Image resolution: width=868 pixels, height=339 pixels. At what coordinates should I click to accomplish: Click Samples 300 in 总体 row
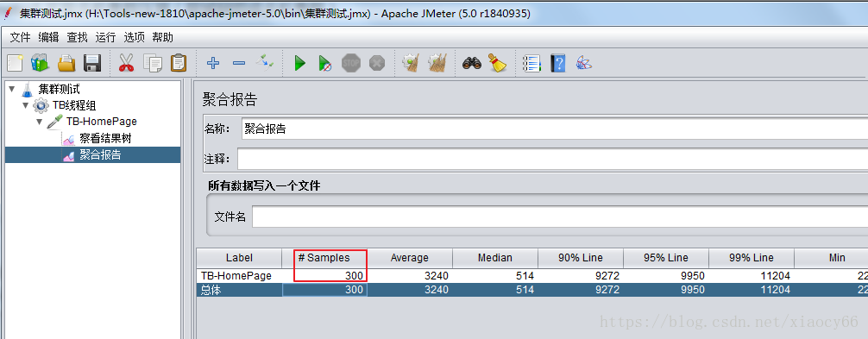coord(325,290)
